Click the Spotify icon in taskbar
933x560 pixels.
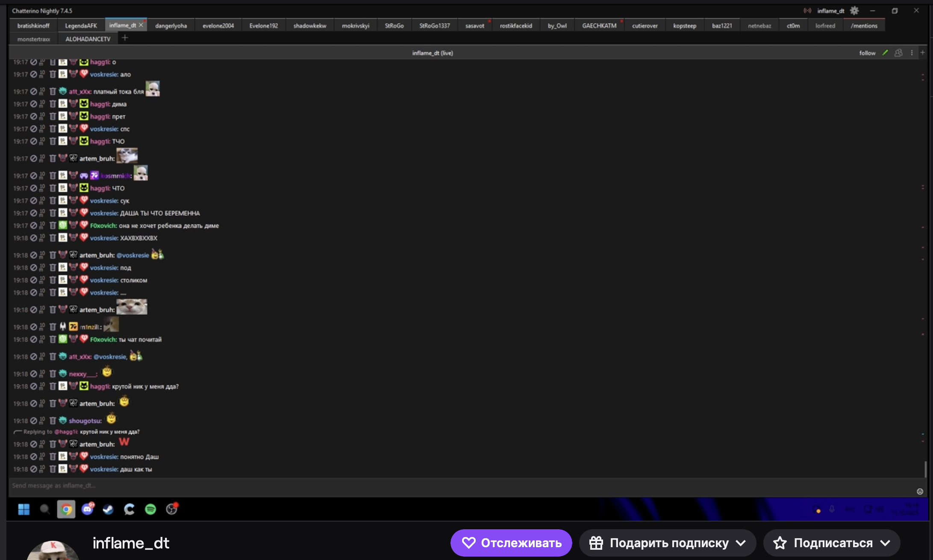point(150,509)
